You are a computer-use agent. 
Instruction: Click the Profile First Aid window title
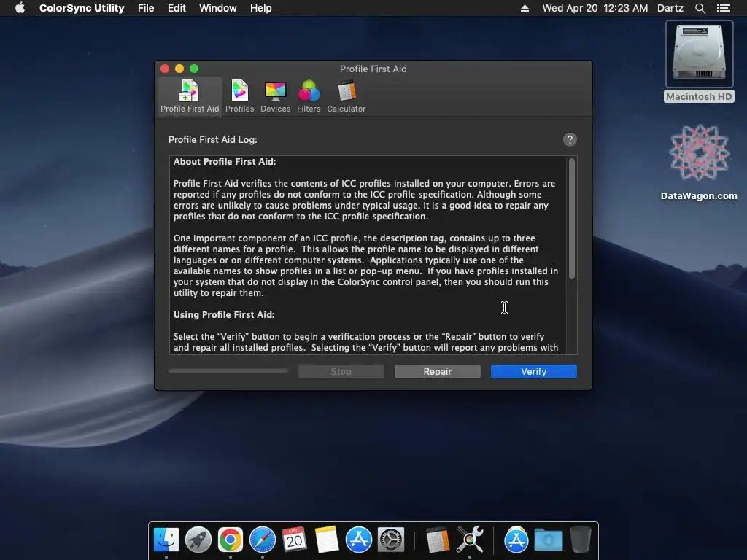pyautogui.click(x=373, y=69)
